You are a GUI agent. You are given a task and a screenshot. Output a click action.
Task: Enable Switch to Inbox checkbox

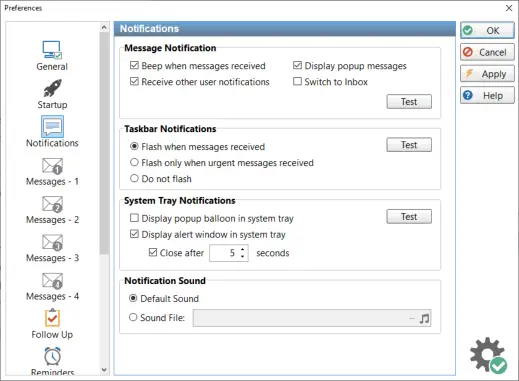pyautogui.click(x=297, y=81)
